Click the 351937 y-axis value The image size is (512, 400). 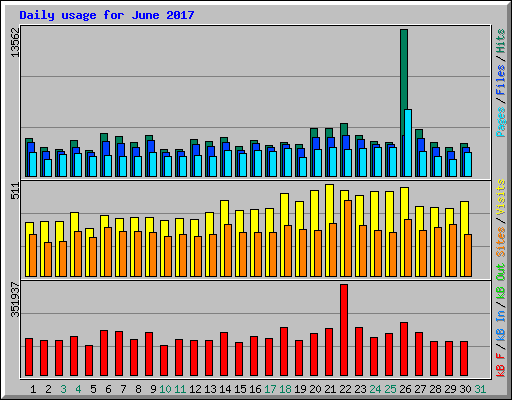pyautogui.click(x=15, y=300)
